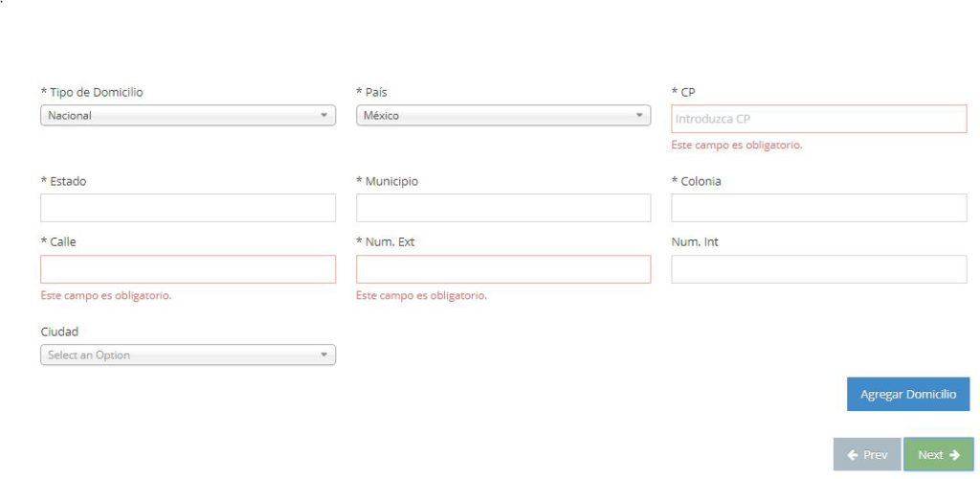Click the required-field error below CP

coord(736,146)
